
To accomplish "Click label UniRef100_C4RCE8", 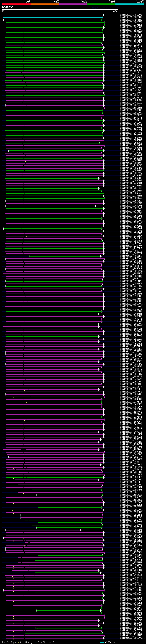I will (131, 603).
